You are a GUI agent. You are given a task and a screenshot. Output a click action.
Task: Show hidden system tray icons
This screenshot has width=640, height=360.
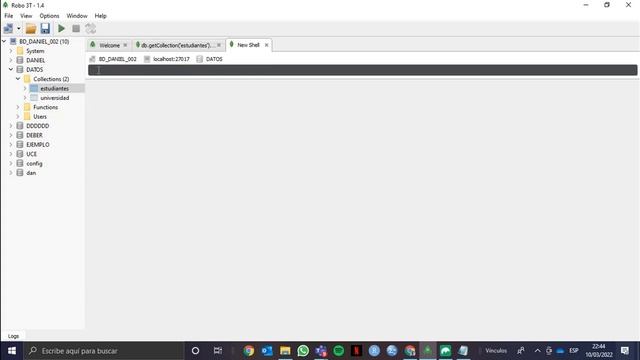(x=538, y=351)
